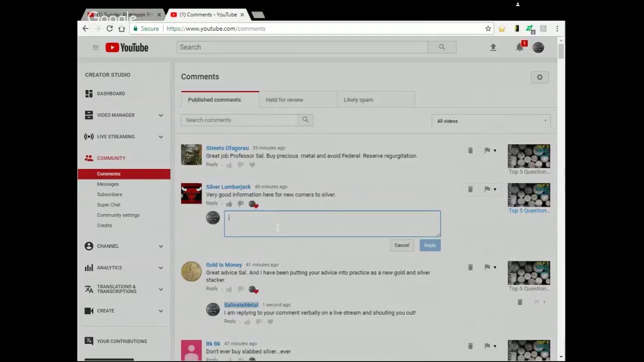The height and width of the screenshot is (362, 644).
Task: Delete Silver Lumberjack's comment with trash icon
Action: pos(470,189)
